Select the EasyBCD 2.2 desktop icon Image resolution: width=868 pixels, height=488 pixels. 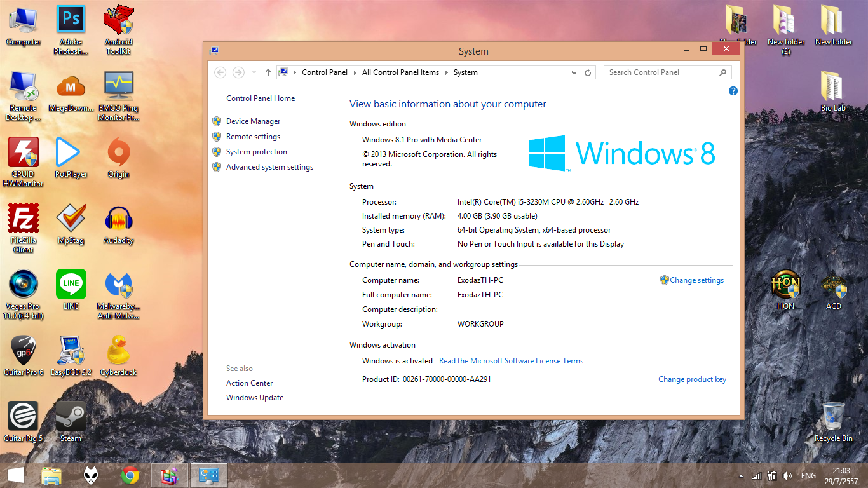point(71,356)
